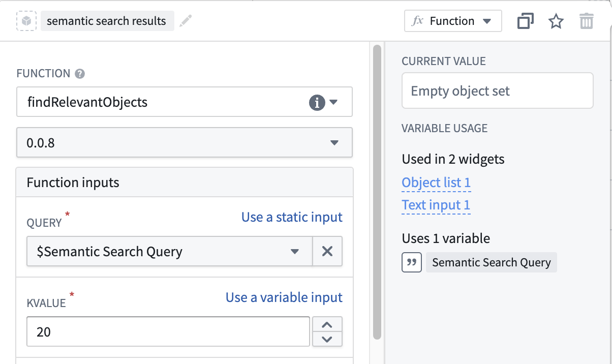612x364 pixels.
Task: Open function info icon for findRelevantObjects
Action: [x=317, y=102]
